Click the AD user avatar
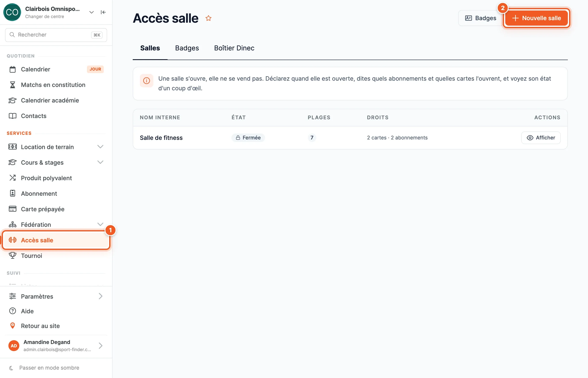 [14, 346]
